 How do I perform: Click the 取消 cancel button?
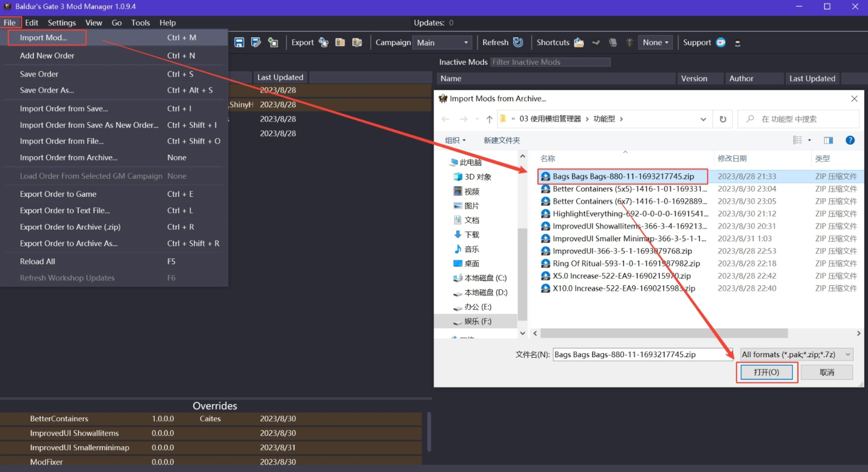point(827,372)
